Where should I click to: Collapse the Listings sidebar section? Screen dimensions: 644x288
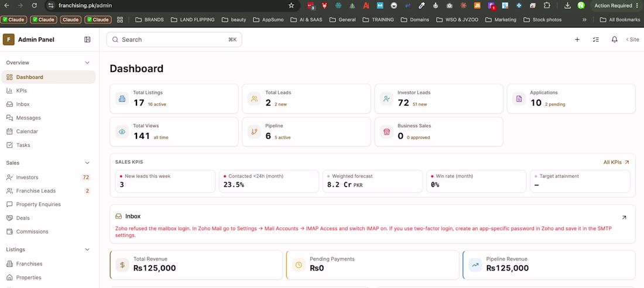pos(87,249)
